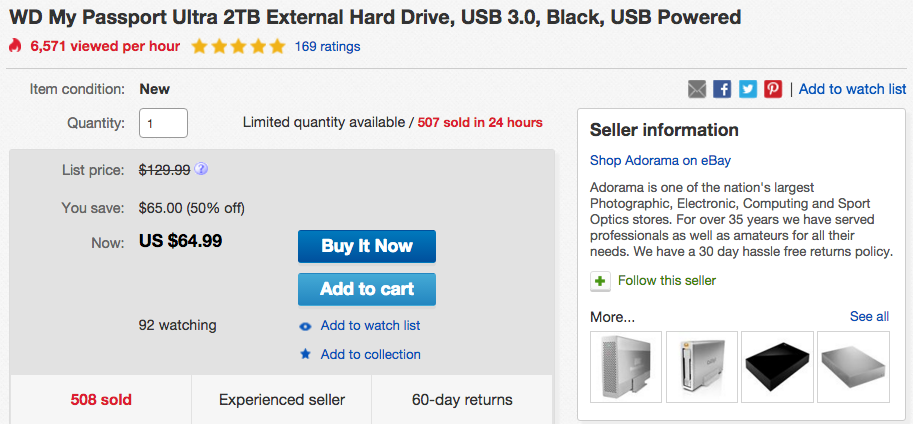Image resolution: width=913 pixels, height=424 pixels.
Task: Click the list price help icon
Action: coord(202,169)
